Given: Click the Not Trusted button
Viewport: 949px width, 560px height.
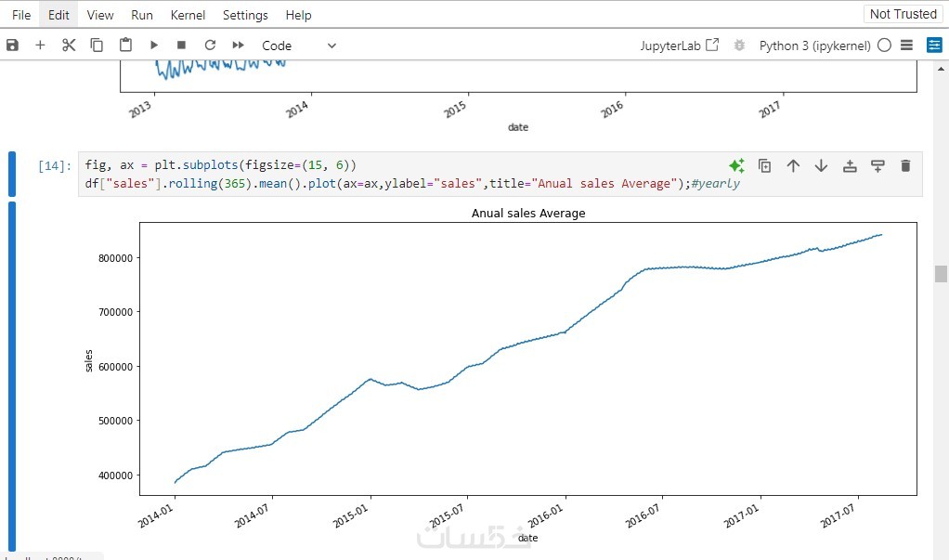Looking at the screenshot, I should (903, 14).
